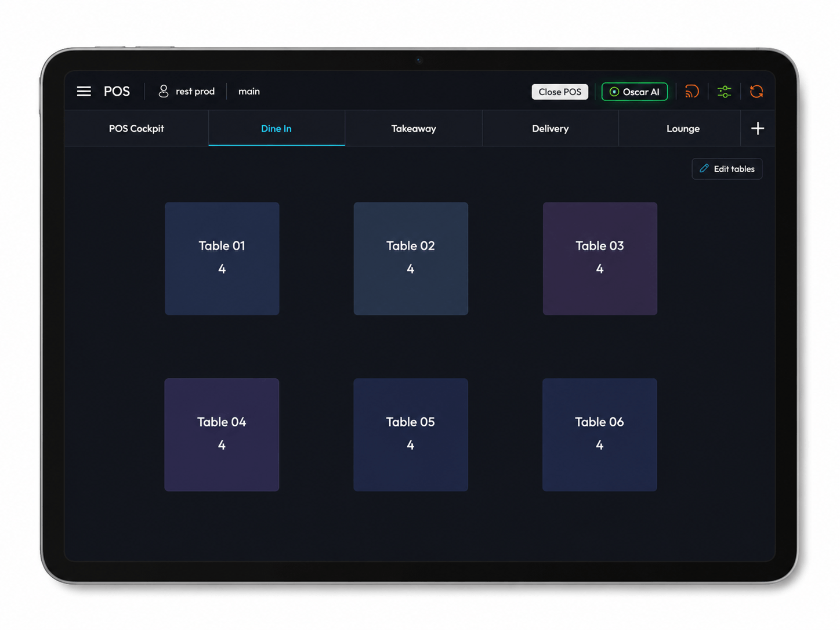Click the pencil icon in Edit tables
Screen dimensions: 840x630
click(x=704, y=168)
